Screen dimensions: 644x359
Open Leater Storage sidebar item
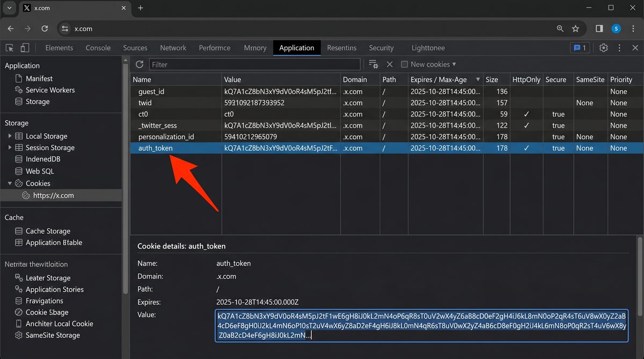[x=42, y=278]
